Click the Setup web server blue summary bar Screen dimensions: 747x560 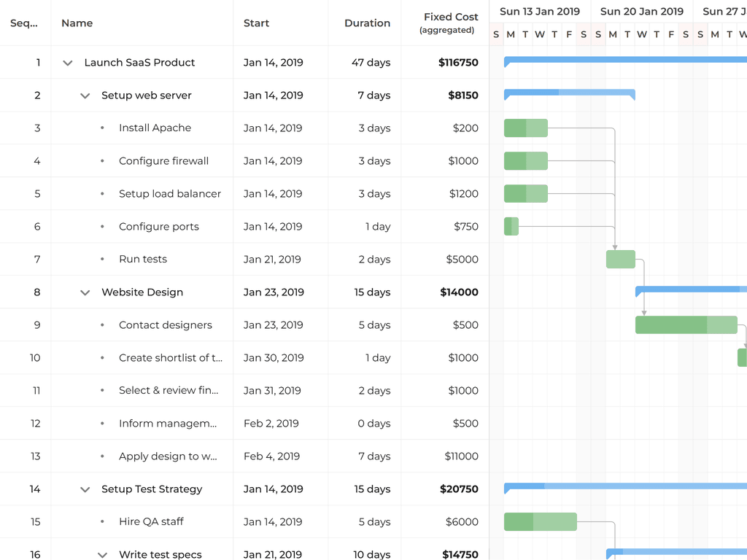click(x=569, y=94)
